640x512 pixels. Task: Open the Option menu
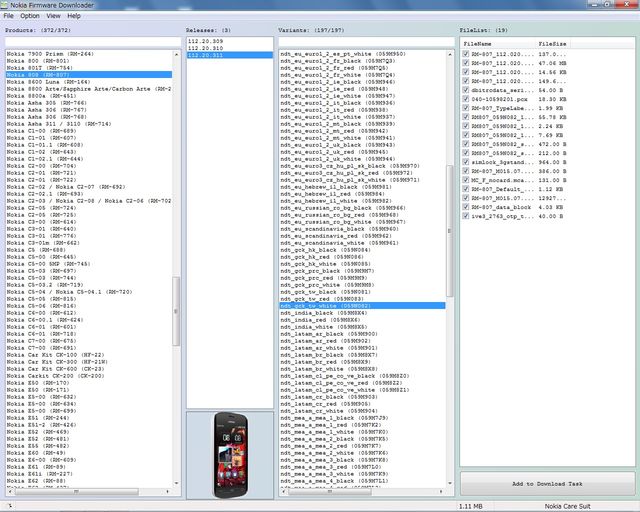30,16
